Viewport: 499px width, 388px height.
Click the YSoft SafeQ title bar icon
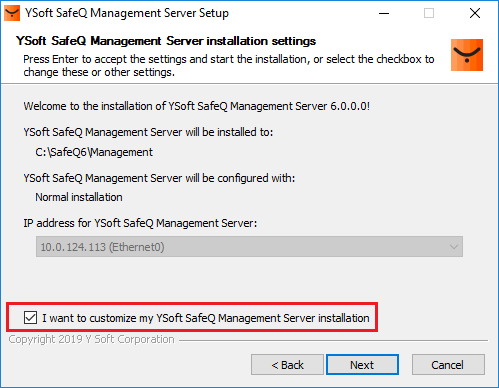click(12, 13)
